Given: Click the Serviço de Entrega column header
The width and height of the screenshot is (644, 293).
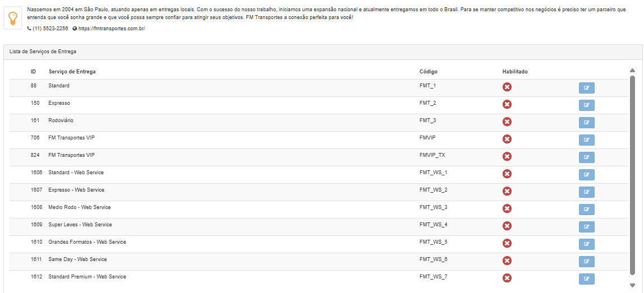Looking at the screenshot, I should (x=72, y=72).
